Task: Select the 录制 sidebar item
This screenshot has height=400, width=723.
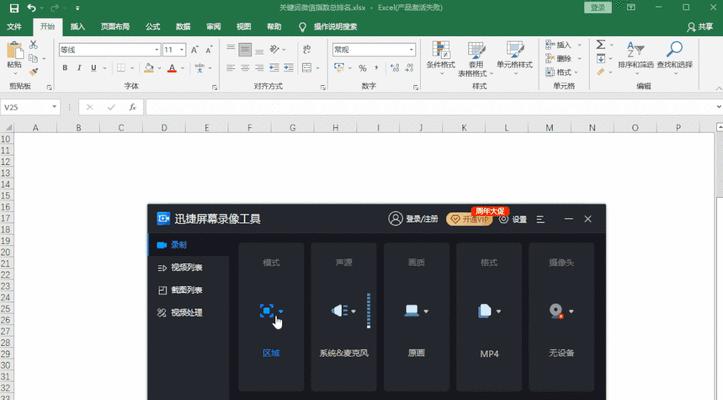Action: tap(188, 245)
